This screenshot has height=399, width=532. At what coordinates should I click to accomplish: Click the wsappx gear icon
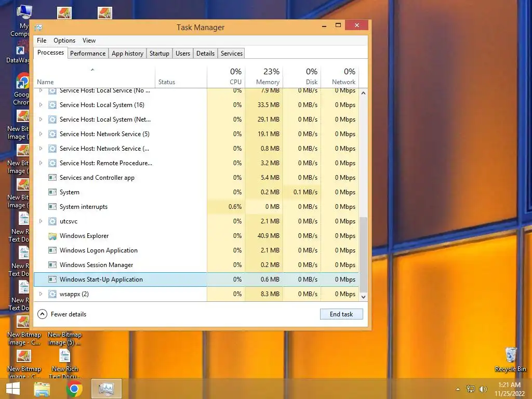coord(52,294)
